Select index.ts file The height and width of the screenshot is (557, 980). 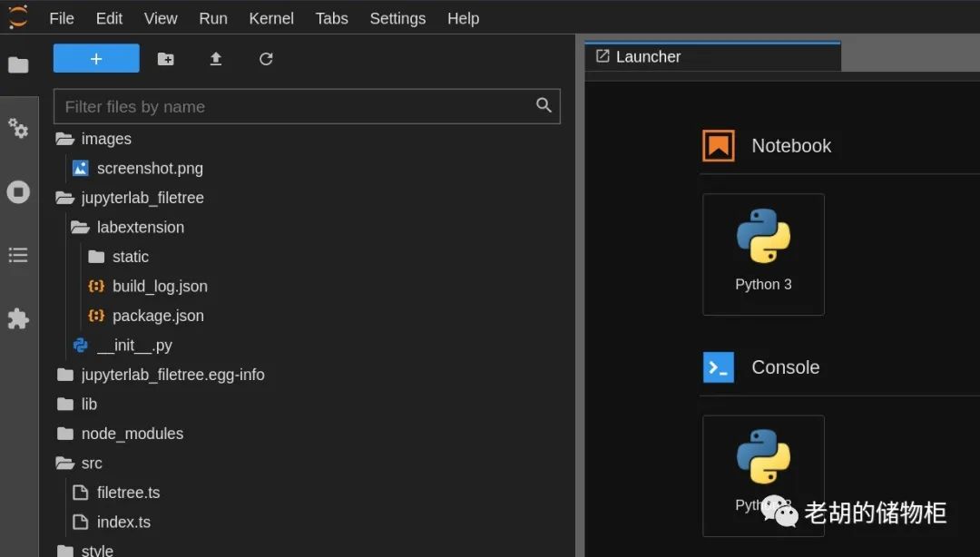112,522
